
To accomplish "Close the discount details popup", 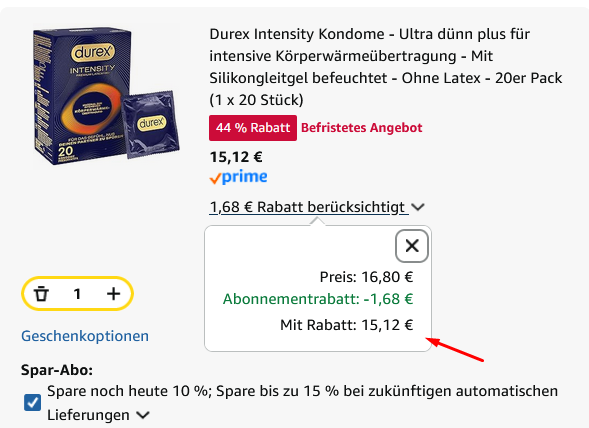I will point(412,246).
